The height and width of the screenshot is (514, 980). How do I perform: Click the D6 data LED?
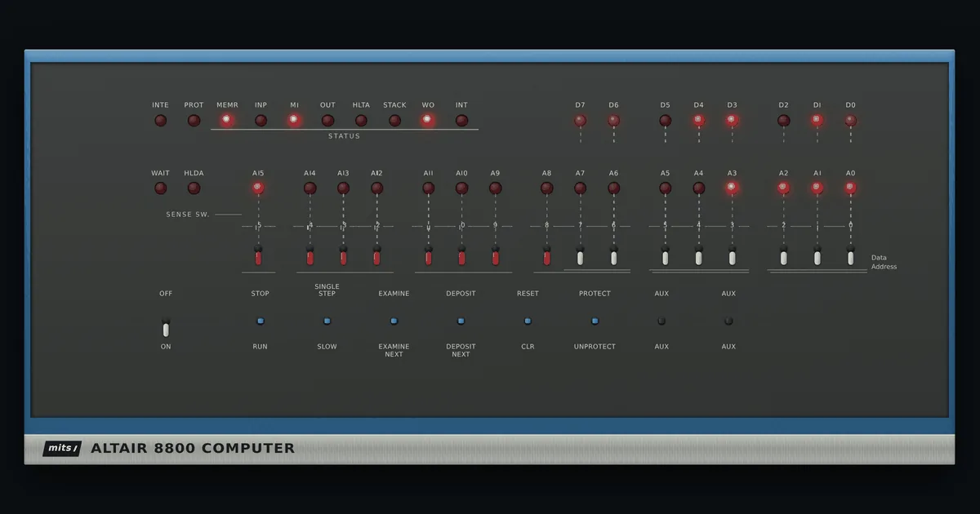click(x=613, y=120)
